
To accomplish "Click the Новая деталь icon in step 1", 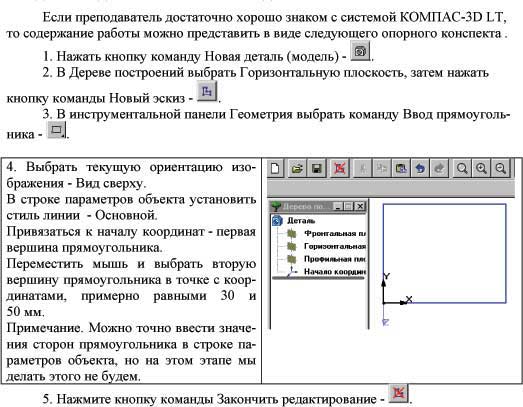I will (x=361, y=51).
